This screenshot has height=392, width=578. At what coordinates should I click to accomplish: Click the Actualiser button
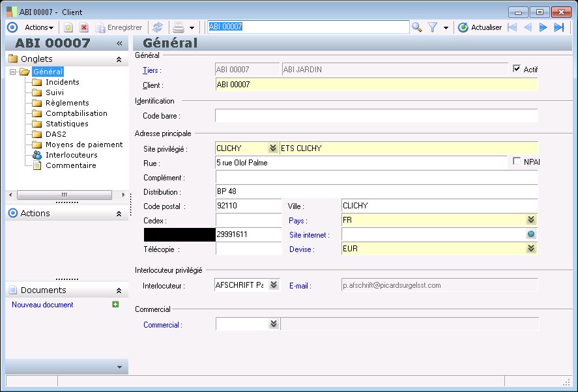480,27
